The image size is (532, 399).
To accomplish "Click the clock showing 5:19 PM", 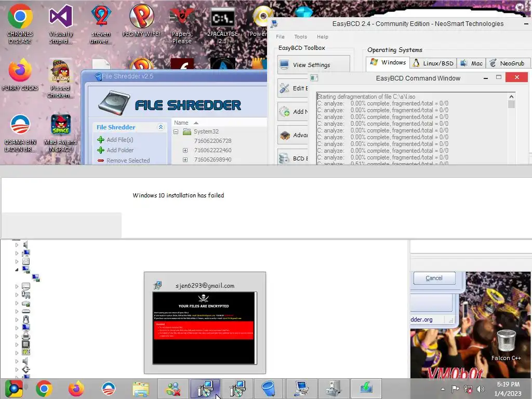I will tap(508, 384).
